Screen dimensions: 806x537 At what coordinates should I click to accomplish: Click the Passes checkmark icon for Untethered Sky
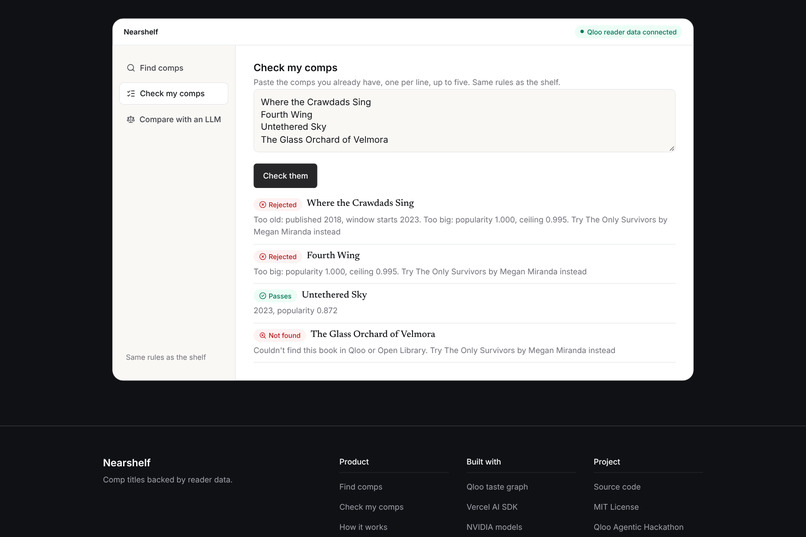tap(263, 296)
